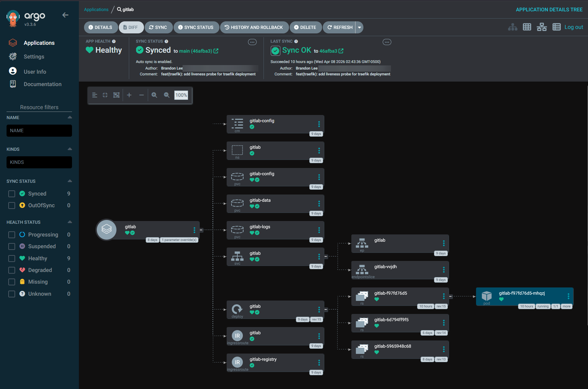Viewport: 588px width, 389px height.
Task: Open HISTORY AND ROLLBACK
Action: tap(254, 28)
